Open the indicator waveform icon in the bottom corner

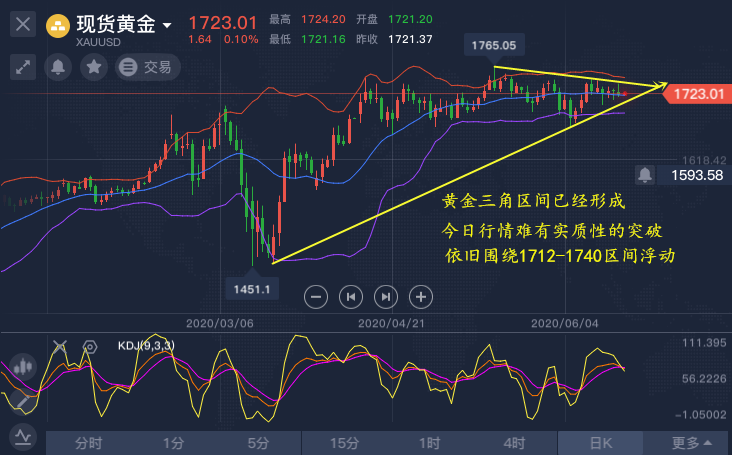coord(23,437)
